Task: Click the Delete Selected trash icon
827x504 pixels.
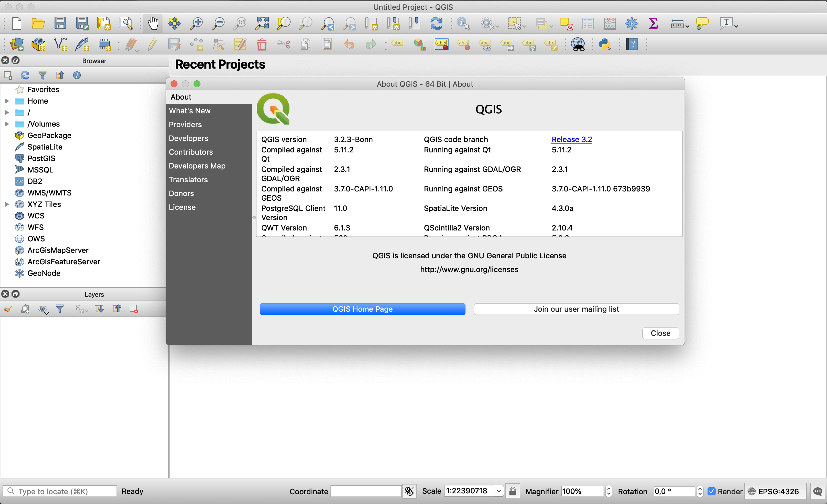Action: click(262, 44)
